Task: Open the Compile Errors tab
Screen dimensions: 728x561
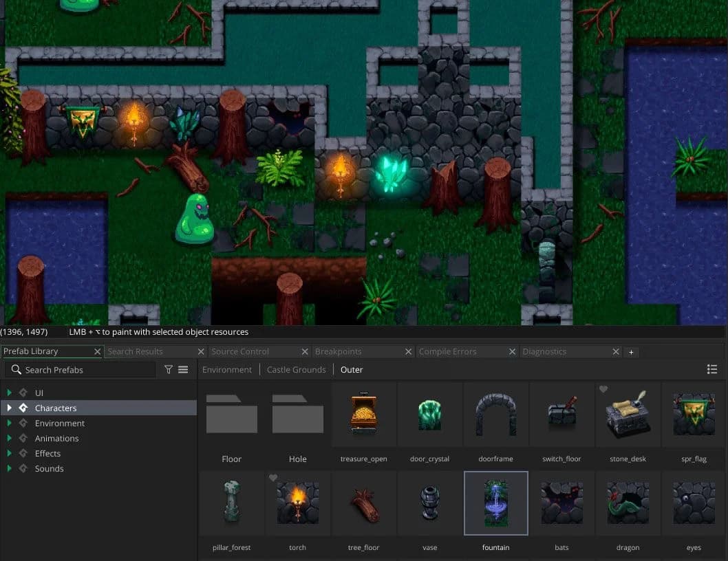Action: pyautogui.click(x=447, y=352)
